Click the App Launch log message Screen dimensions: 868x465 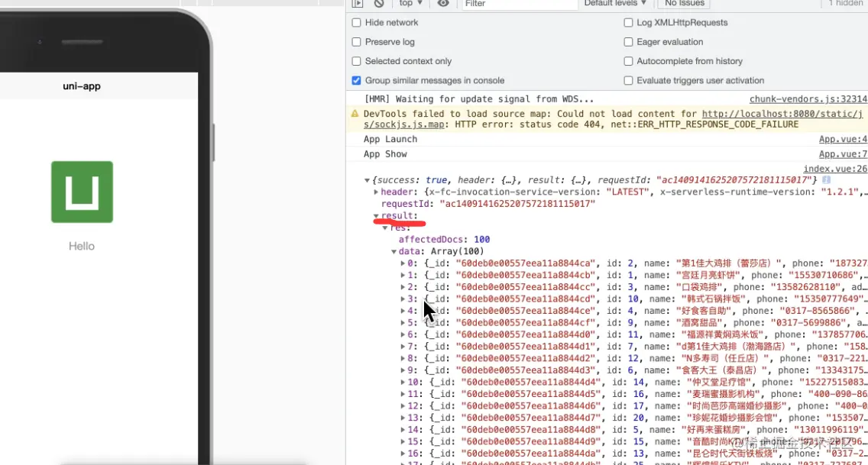point(390,139)
